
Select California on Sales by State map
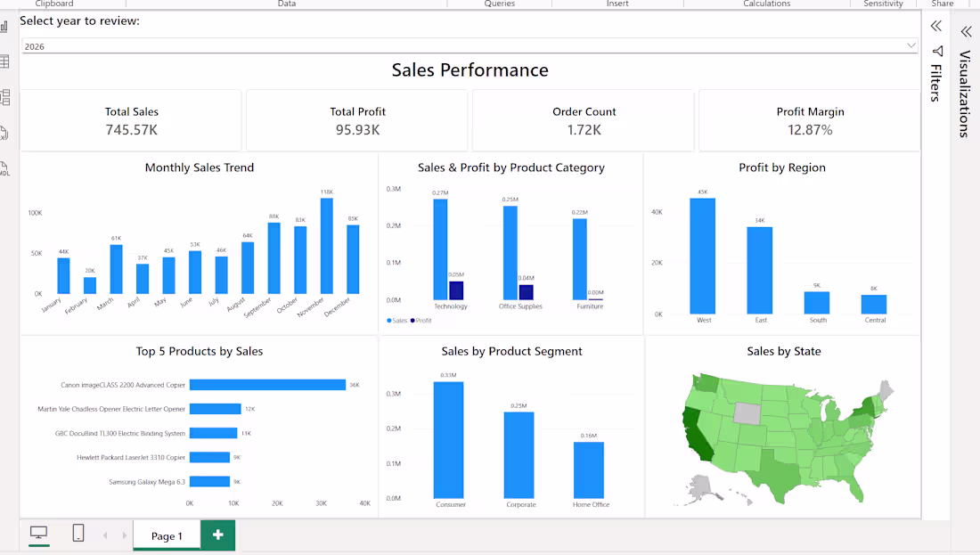[697, 435]
